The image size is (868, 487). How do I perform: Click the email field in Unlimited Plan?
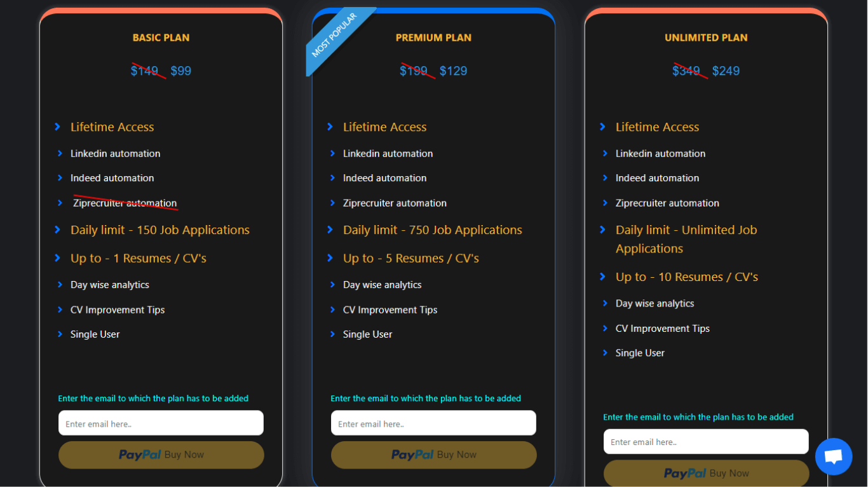pos(706,442)
